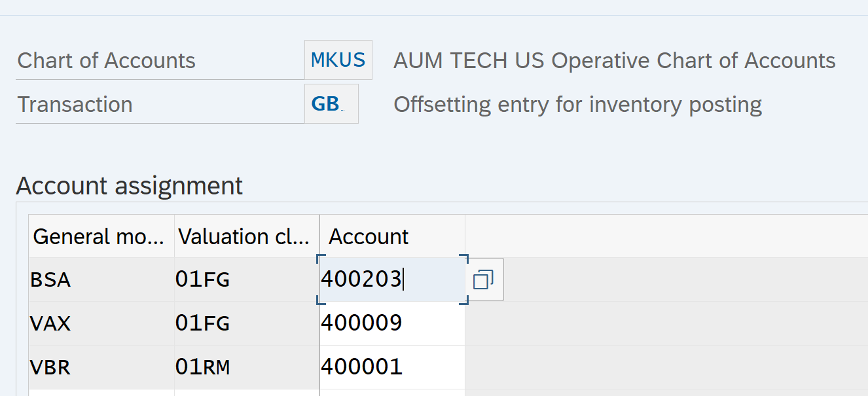Click the Chart of Accounts label
The width and height of the screenshot is (868, 396).
pyautogui.click(x=106, y=61)
